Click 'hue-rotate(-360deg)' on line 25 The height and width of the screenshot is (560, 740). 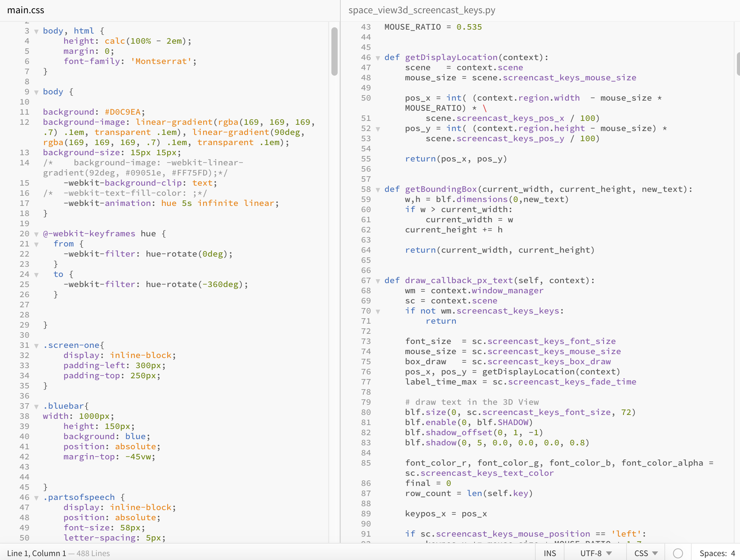pyautogui.click(x=194, y=284)
